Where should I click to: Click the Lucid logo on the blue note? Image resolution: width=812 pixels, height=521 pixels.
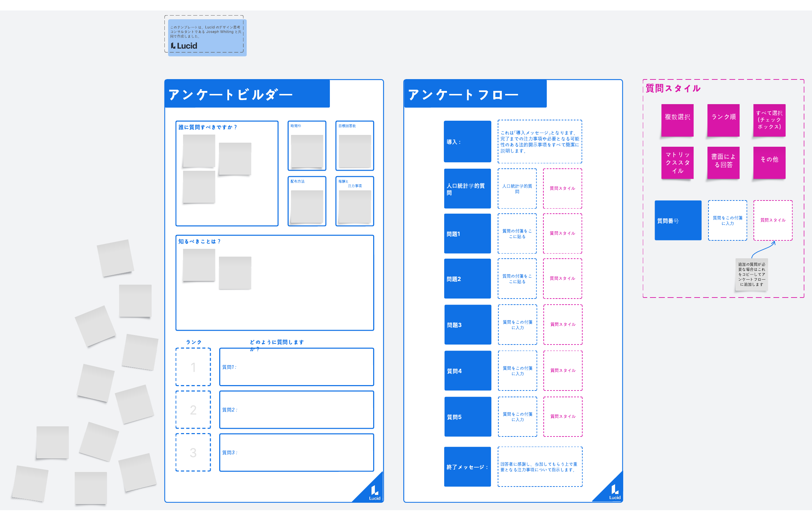(x=184, y=46)
